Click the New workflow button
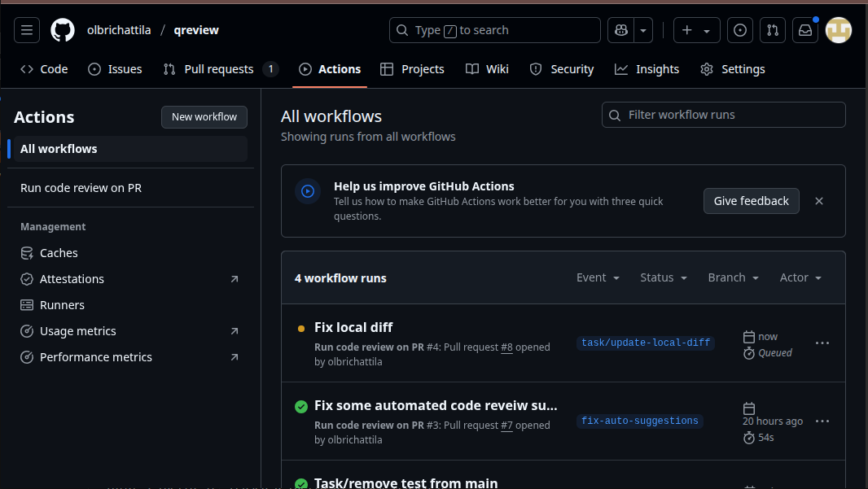Viewport: 868px width, 489px height. click(204, 117)
